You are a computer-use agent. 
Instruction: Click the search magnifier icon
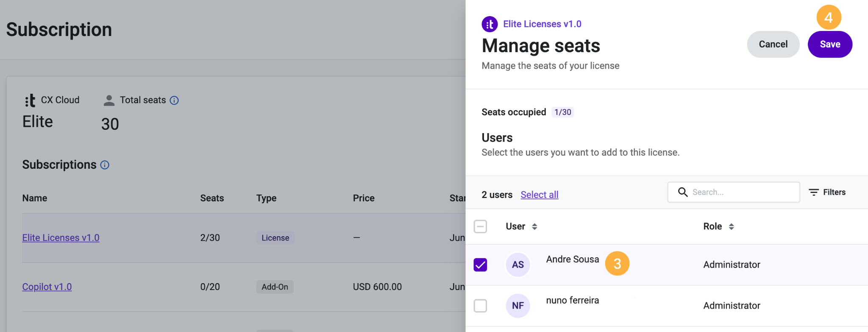pos(683,192)
